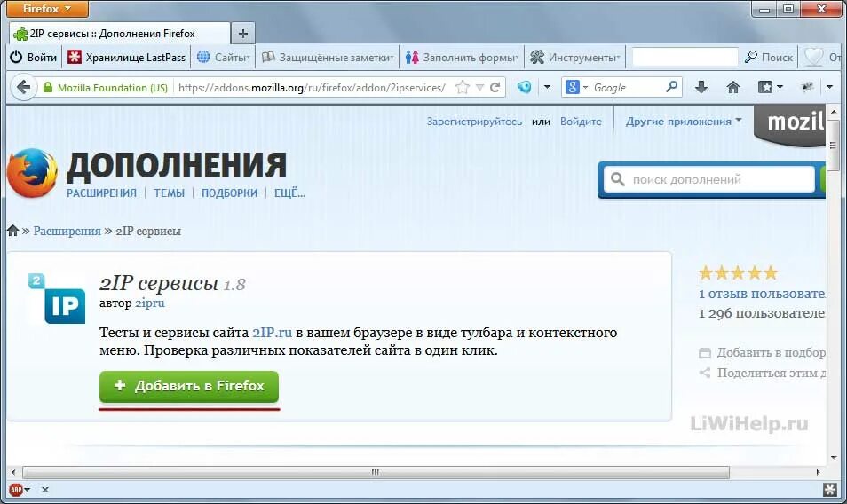This screenshot has height=504, width=847.
Task: Click the LastPass Поиск button
Action: pos(769,57)
